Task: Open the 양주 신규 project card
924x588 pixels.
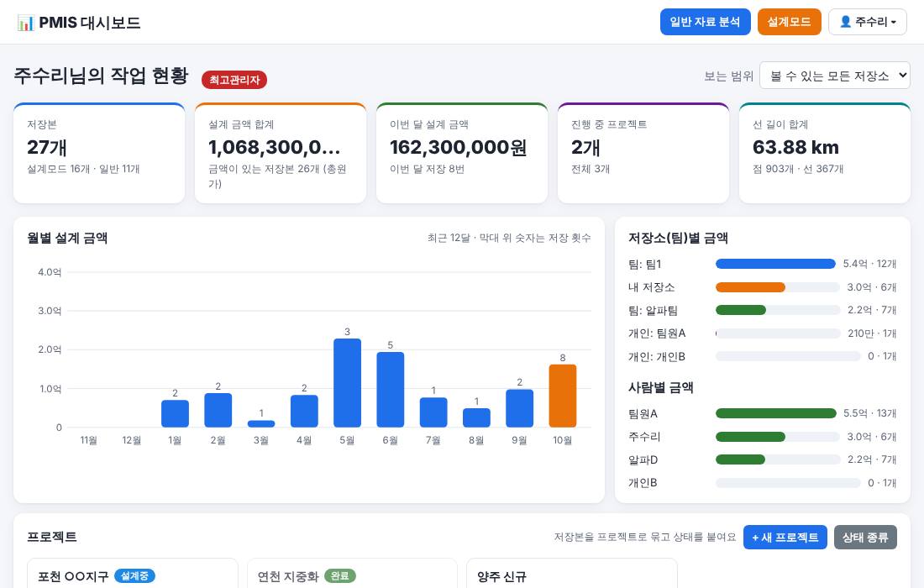Action: (x=571, y=573)
